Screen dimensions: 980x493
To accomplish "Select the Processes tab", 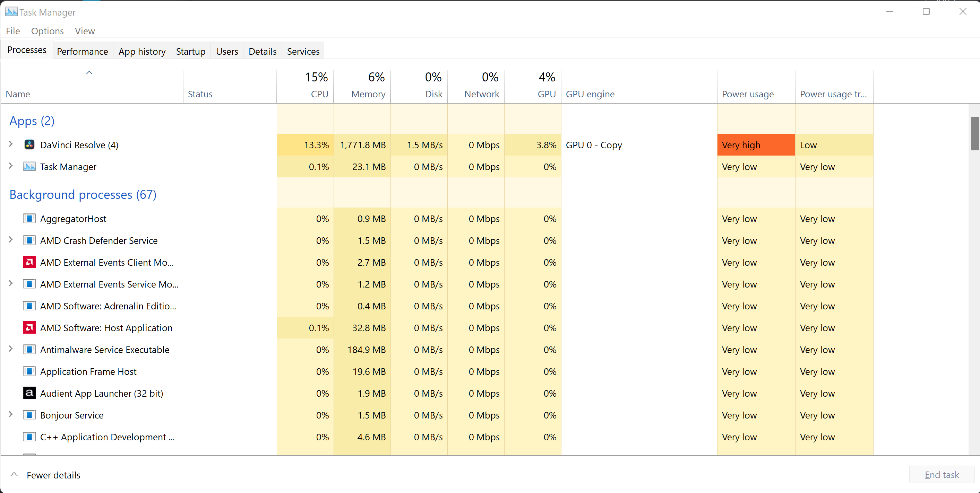I will click(27, 50).
